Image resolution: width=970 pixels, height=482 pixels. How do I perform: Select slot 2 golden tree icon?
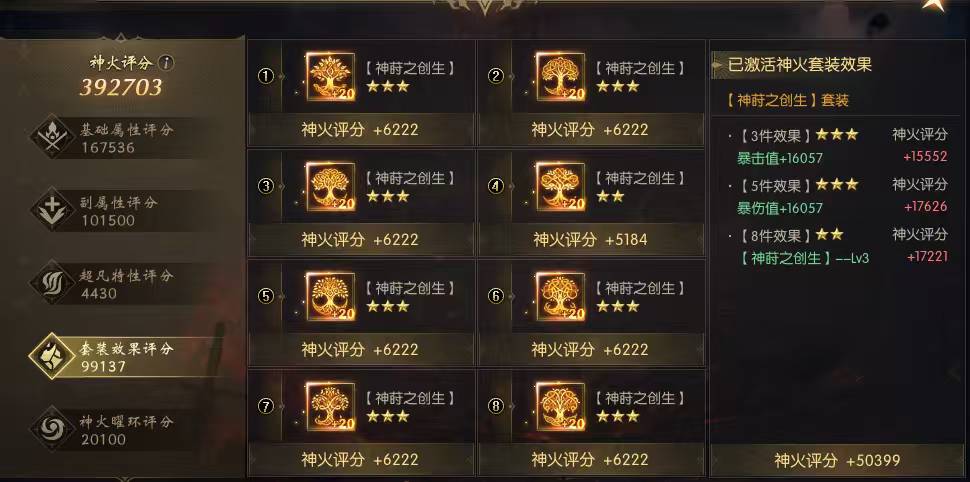560,77
